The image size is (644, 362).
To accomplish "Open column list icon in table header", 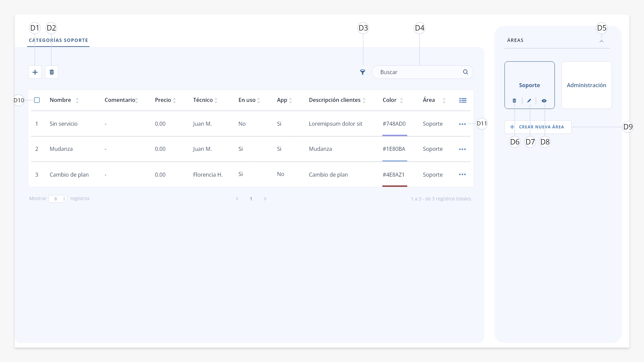I will 463,100.
